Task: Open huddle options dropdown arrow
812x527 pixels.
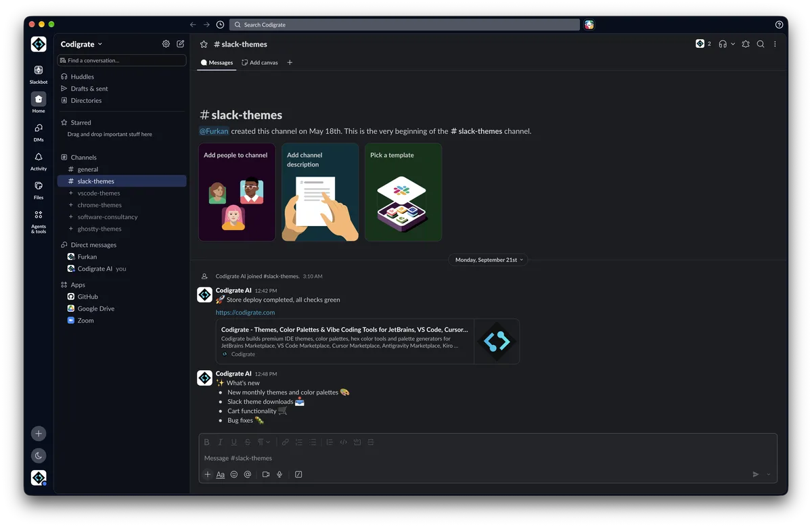Action: (x=733, y=44)
